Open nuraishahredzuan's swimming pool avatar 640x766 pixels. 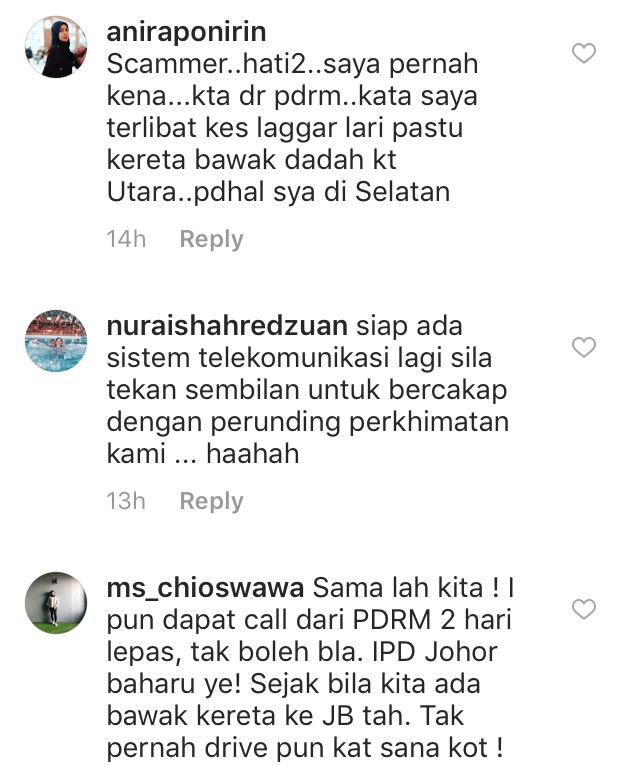coord(56,340)
